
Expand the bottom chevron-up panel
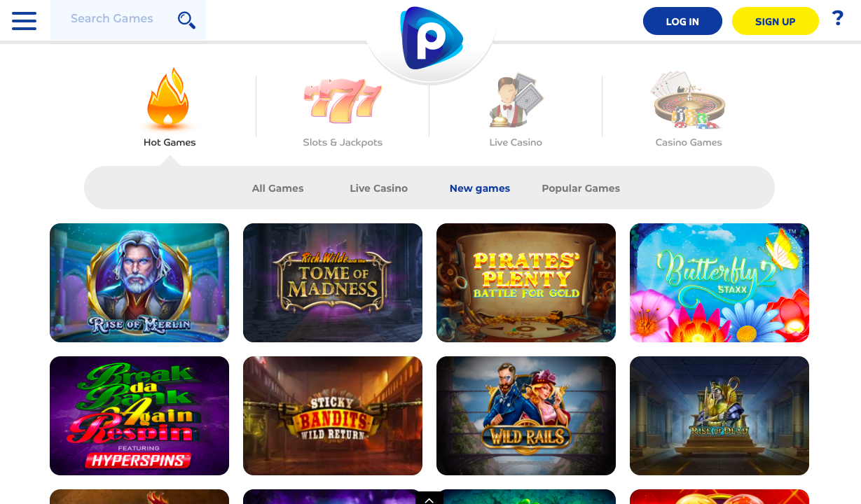coord(429,498)
